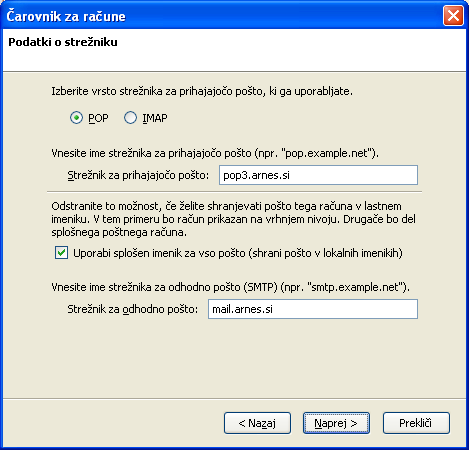Click the 'Strežnik za odhodno pošto:' label
The width and height of the screenshot is (469, 450).
(132, 309)
